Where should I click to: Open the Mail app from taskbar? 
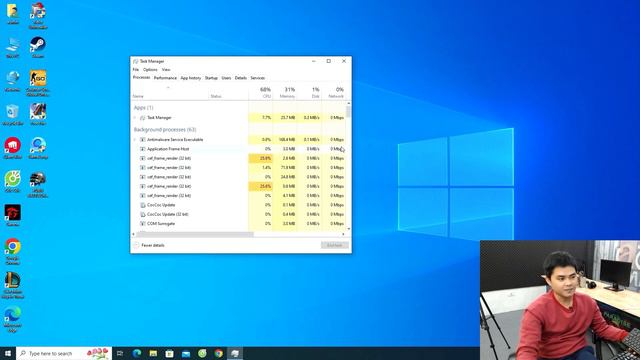(186, 353)
